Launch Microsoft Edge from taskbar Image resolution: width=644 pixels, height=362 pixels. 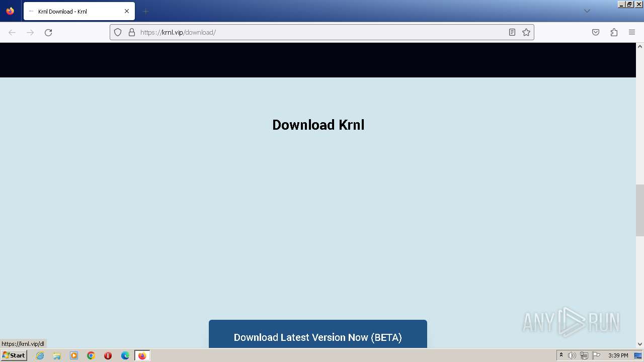(125, 355)
